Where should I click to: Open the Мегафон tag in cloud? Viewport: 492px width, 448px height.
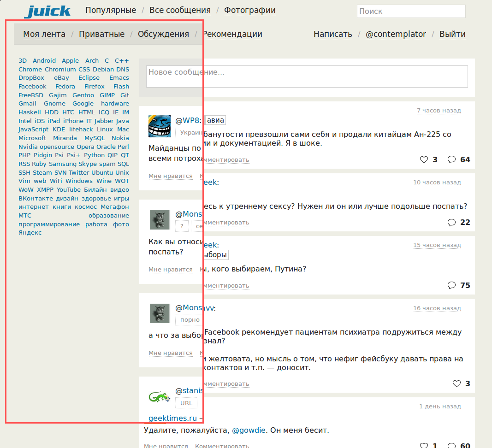tap(115, 207)
